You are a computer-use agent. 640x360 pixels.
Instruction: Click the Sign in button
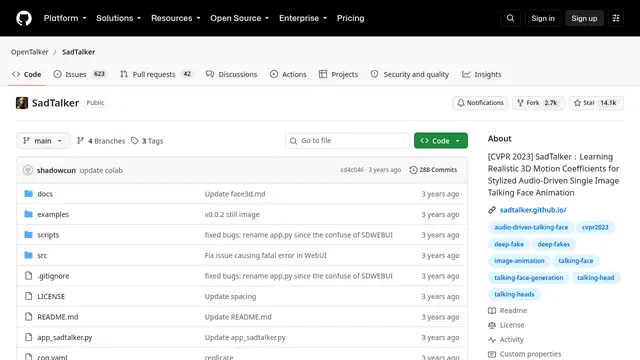click(543, 18)
